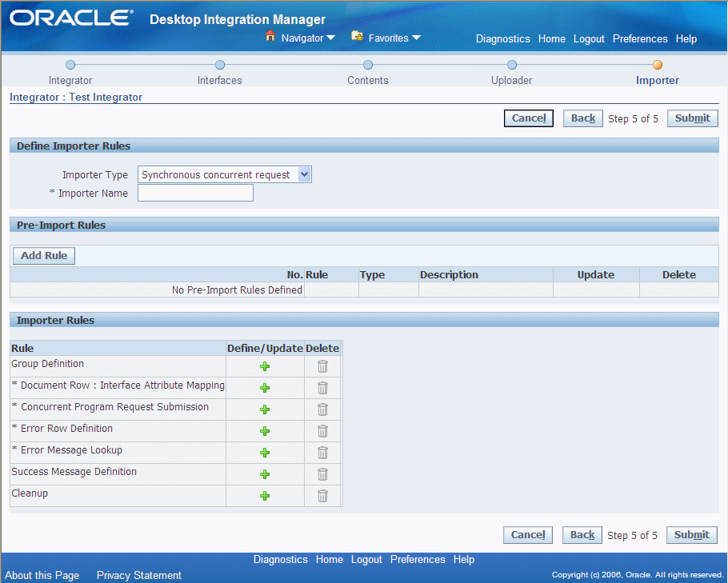Click Add Rule under Pre-Import Rules
This screenshot has height=583, width=728.
tap(44, 256)
